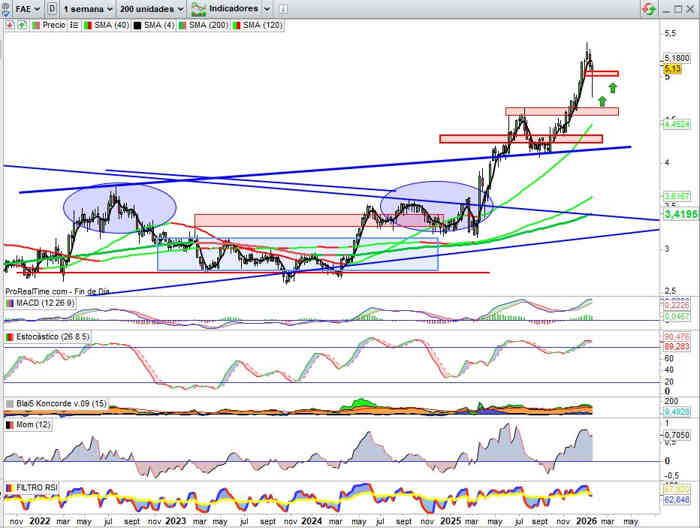This screenshot has width=700, height=528.
Task: Click the red-green refresh icon
Action: [x=649, y=8]
